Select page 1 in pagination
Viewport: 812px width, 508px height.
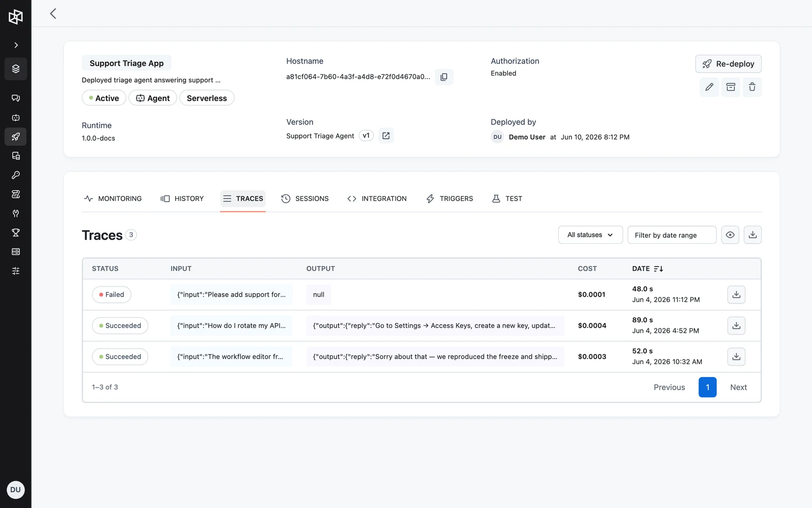707,387
